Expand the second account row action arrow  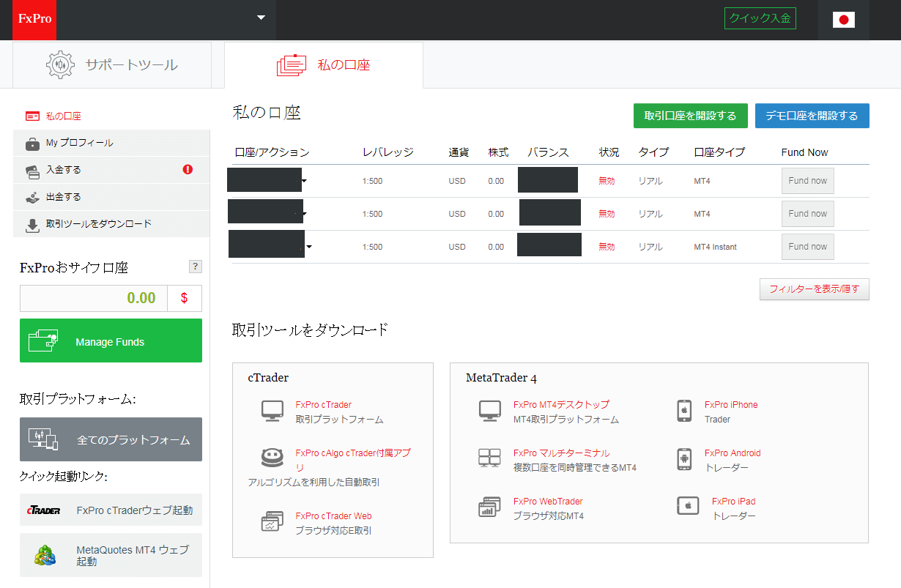303,214
